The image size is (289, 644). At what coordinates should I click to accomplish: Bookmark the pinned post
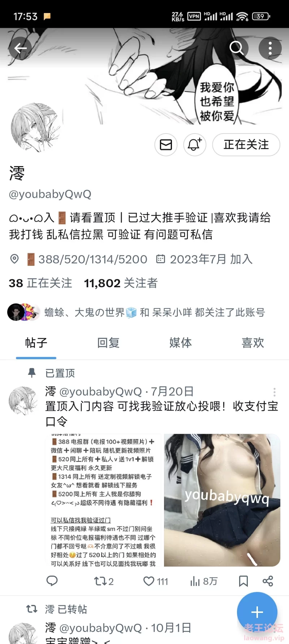pyautogui.click(x=243, y=581)
